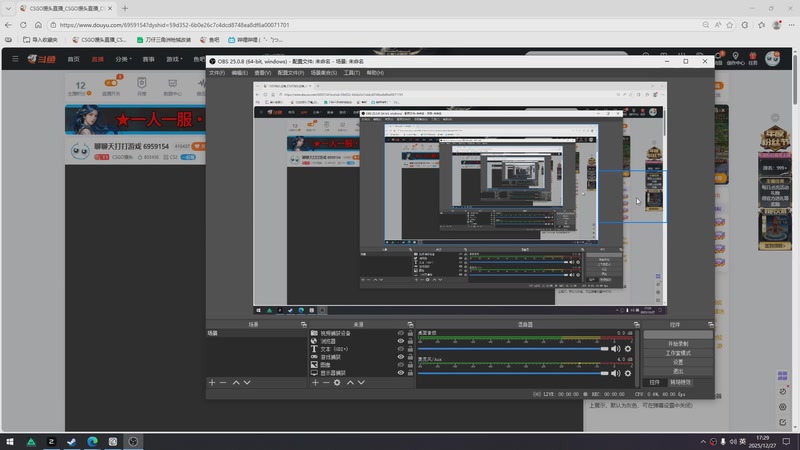Mute the desktop audio channel
This screenshot has width=800, height=450.
point(616,349)
